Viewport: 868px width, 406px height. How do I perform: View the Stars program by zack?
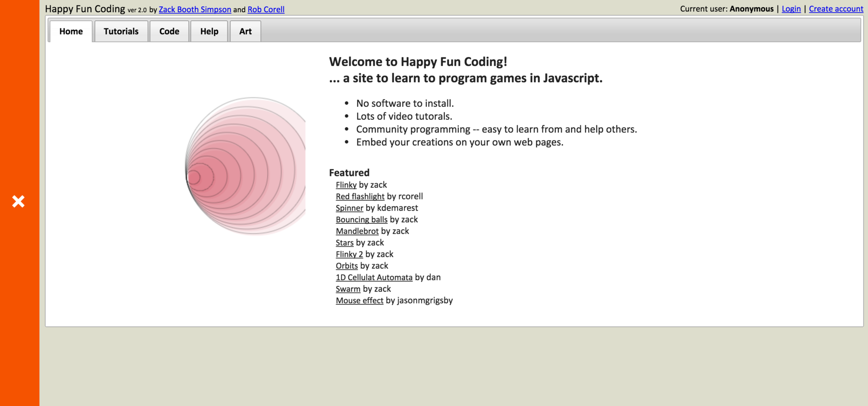344,243
